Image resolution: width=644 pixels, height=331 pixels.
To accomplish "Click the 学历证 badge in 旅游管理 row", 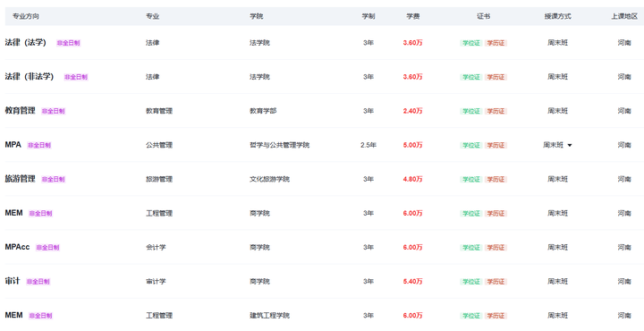I will 496,179.
